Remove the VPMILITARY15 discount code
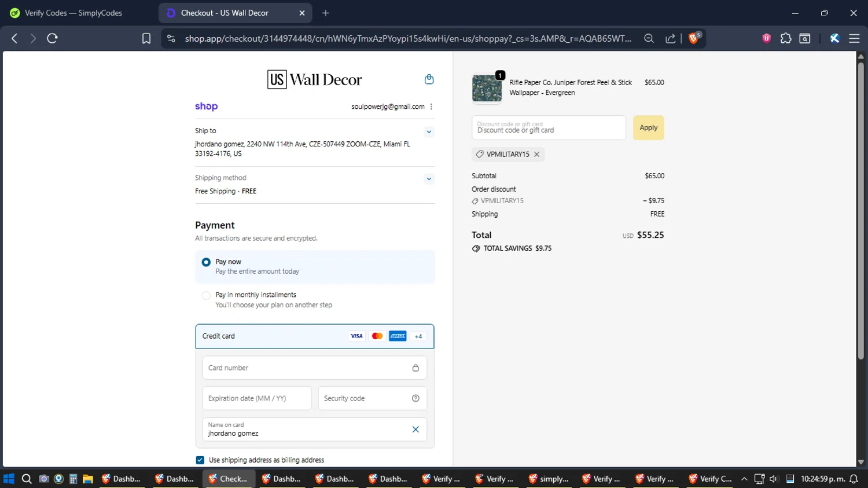The width and height of the screenshot is (868, 488). click(536, 154)
